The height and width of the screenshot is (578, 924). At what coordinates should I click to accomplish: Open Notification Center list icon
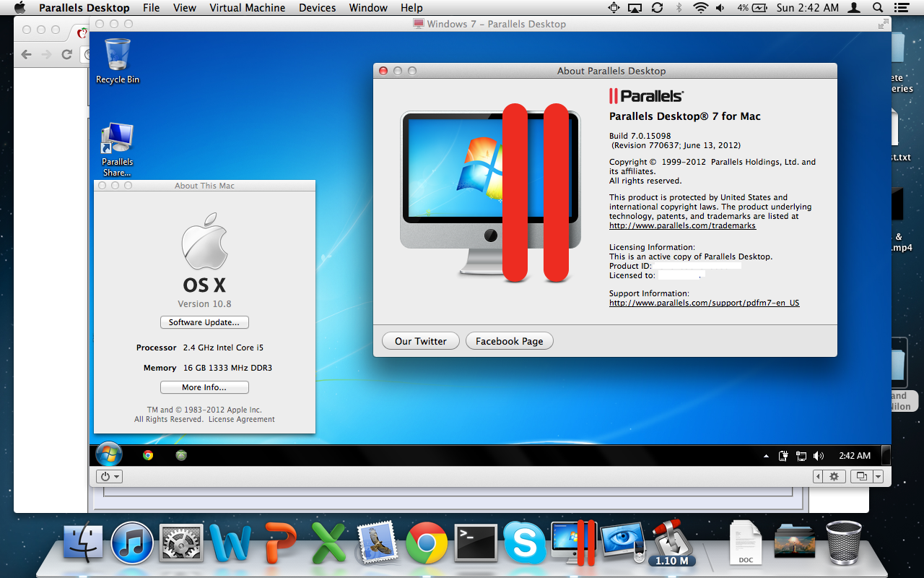click(x=903, y=8)
